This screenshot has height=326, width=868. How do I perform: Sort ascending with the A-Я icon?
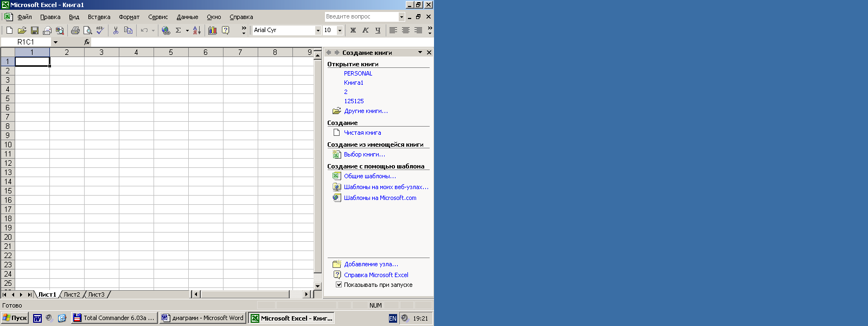click(x=197, y=30)
